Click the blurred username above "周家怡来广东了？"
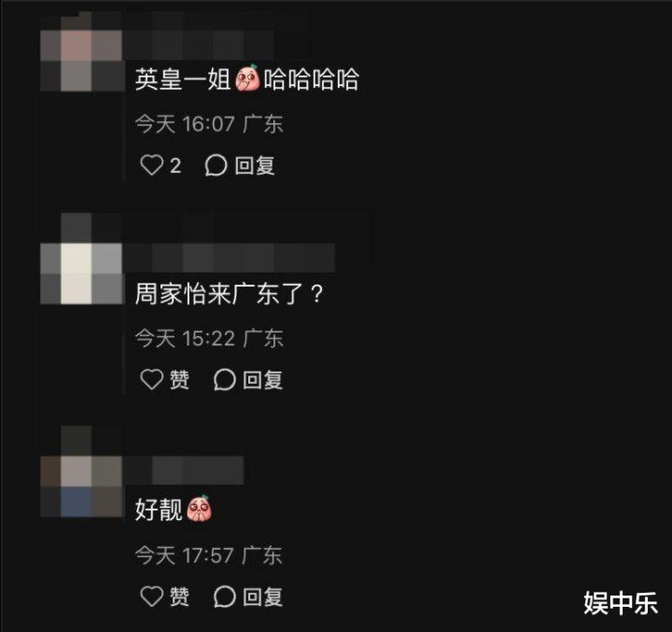Image resolution: width=672 pixels, height=632 pixels. pos(230,258)
